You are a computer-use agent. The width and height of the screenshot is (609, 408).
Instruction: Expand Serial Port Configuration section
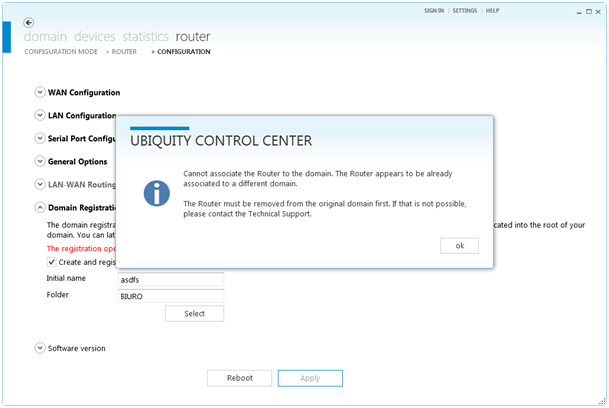[40, 138]
